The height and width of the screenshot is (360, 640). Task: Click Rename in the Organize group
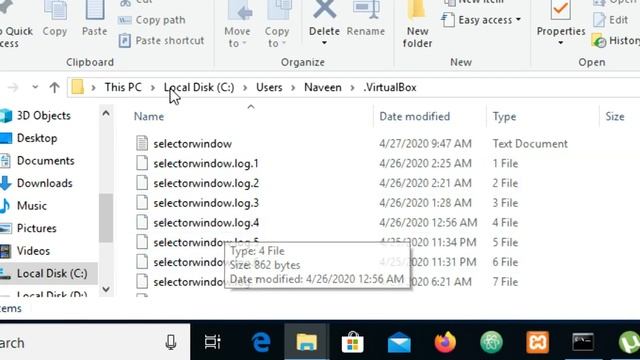point(366,19)
